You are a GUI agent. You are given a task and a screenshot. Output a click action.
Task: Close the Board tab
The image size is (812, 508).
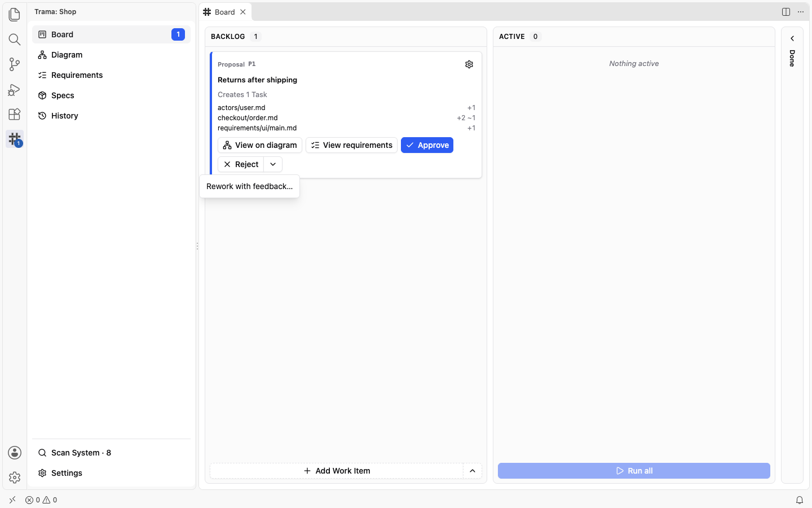243,12
